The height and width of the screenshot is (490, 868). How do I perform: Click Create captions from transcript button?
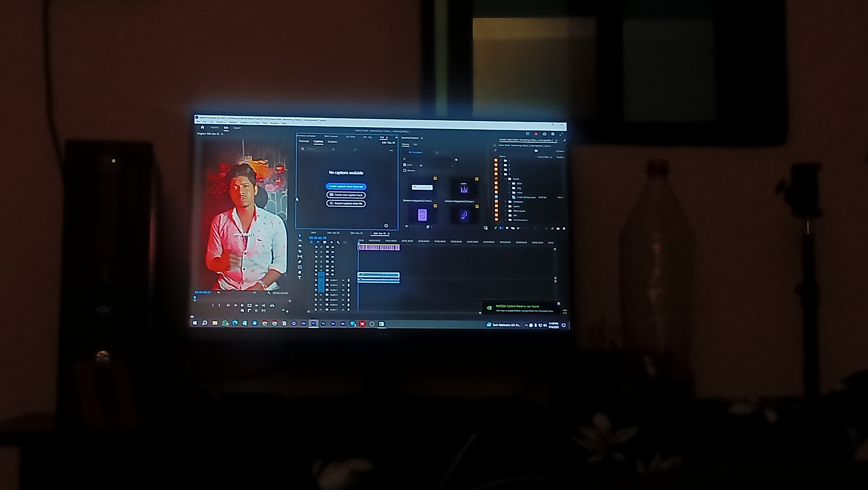pos(346,186)
